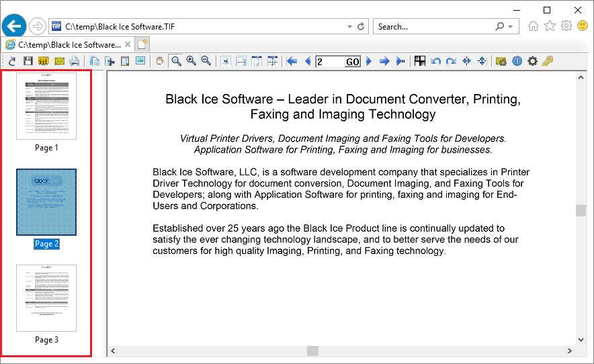This screenshot has width=594, height=364.
Task: Rotate page clockwise
Action: point(451,61)
